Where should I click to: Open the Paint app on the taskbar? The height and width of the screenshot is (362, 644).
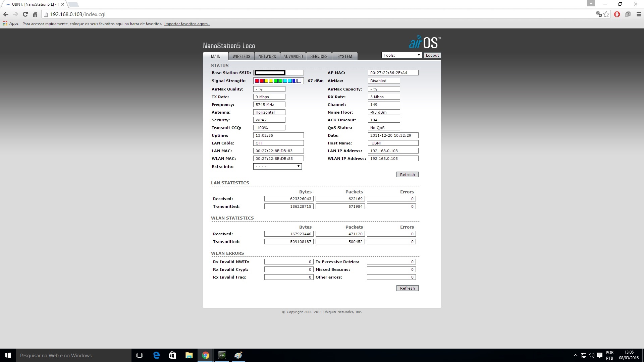pyautogui.click(x=238, y=355)
